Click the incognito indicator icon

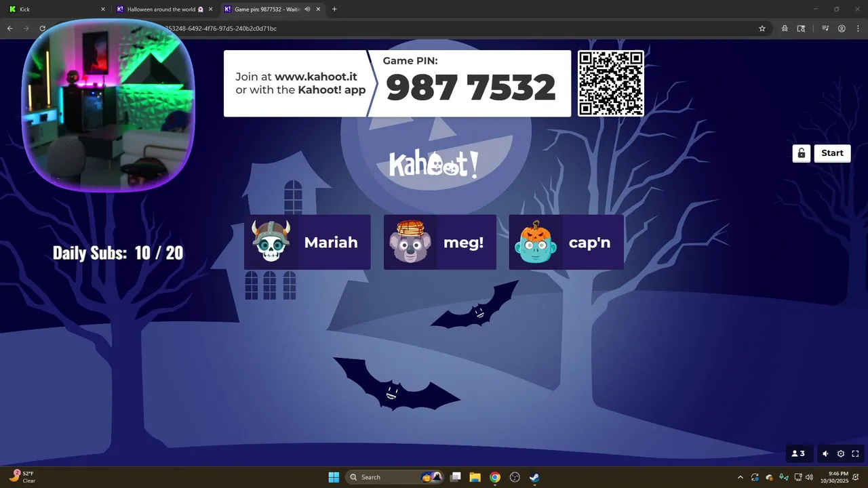click(x=785, y=28)
